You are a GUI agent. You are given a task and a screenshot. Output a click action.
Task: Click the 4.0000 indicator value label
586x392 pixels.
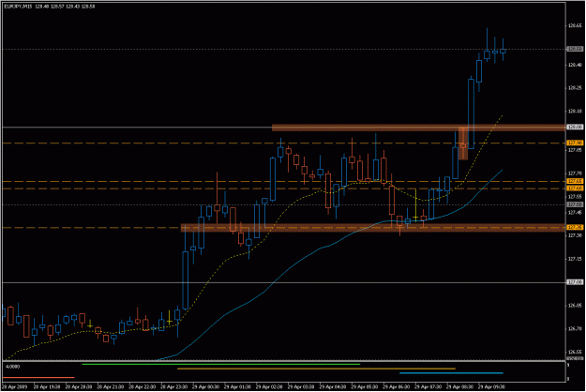coord(12,367)
